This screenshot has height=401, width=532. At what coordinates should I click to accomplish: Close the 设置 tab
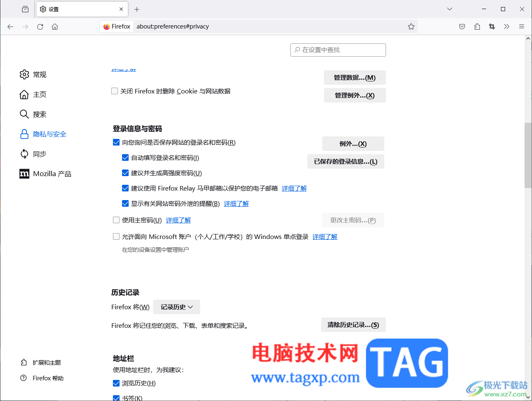pos(121,9)
